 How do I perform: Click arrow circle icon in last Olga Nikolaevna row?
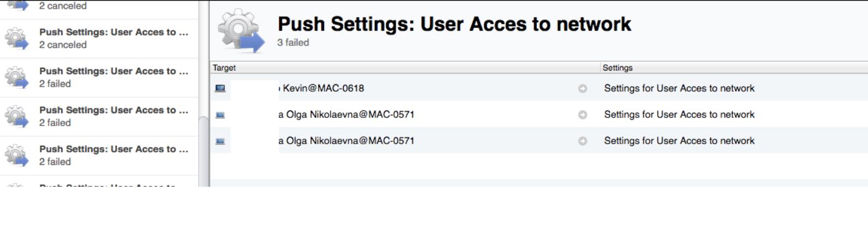(x=582, y=141)
